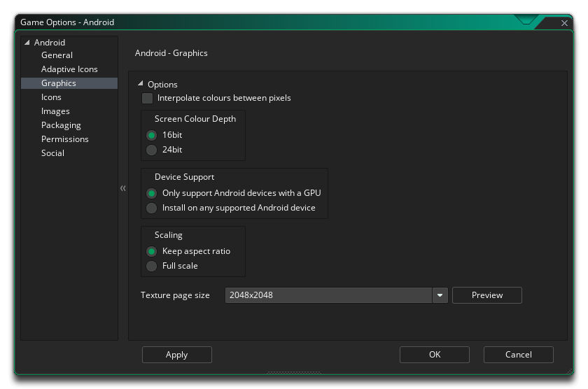Click the resize grip at dialog bottom edge

(294, 372)
